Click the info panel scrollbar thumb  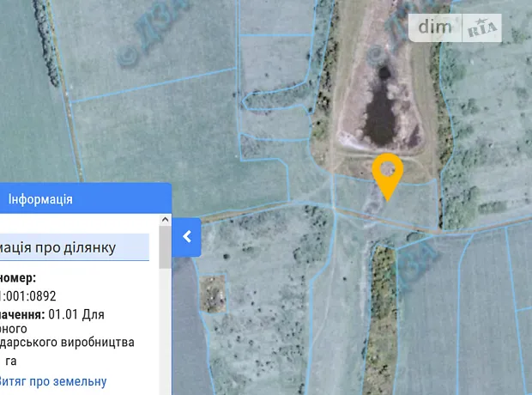tap(165, 247)
